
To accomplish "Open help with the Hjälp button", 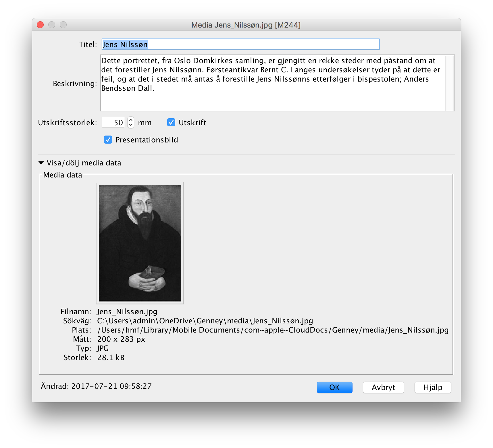I will tap(433, 387).
